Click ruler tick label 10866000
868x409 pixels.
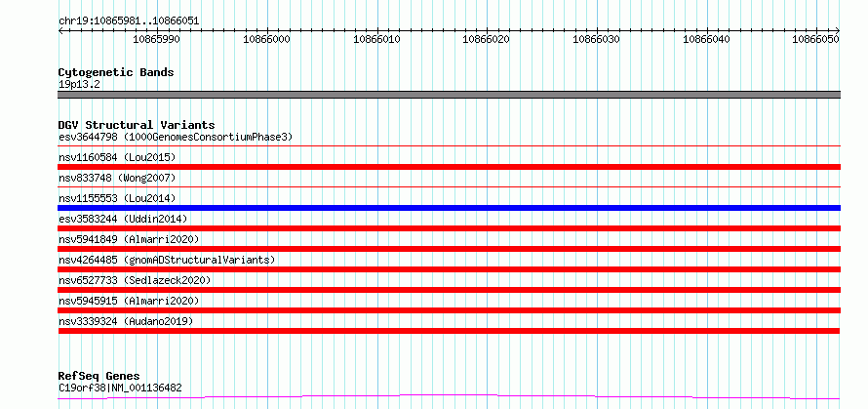pyautogui.click(x=267, y=39)
